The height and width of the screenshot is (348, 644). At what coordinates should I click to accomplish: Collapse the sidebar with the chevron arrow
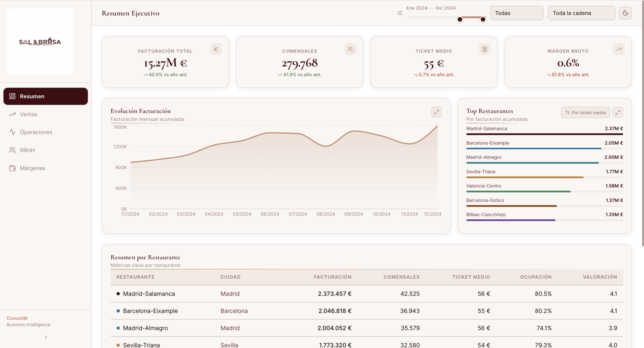click(46, 337)
